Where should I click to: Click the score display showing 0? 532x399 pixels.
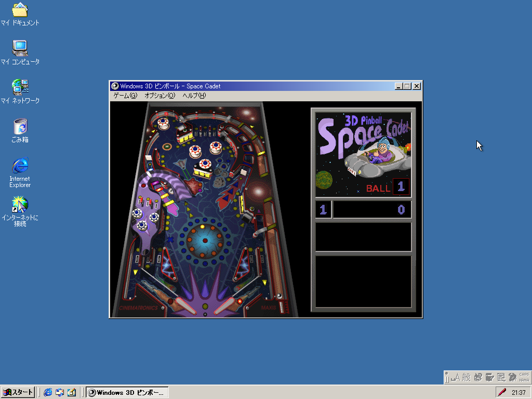tap(372, 210)
